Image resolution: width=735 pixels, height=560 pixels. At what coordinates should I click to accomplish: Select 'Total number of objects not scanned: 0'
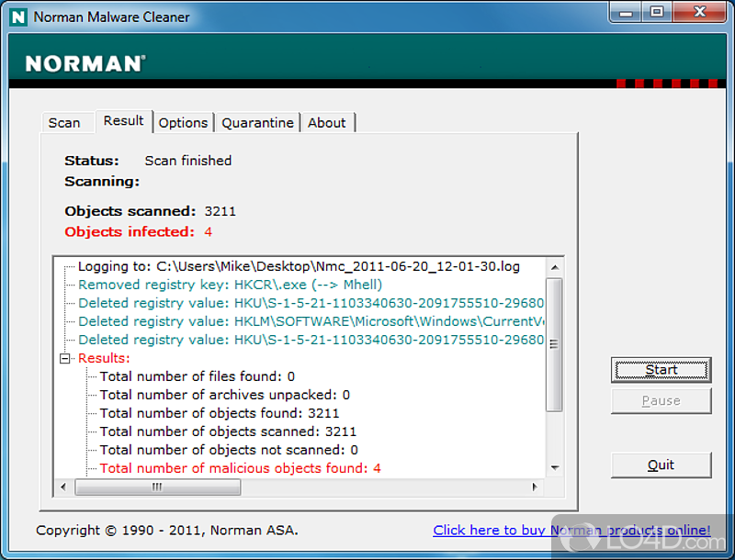click(229, 450)
